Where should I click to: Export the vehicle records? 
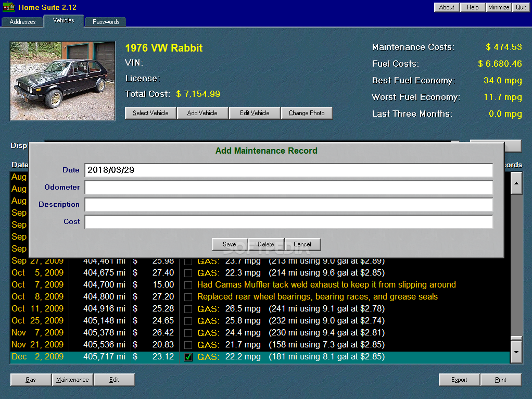[x=459, y=380]
